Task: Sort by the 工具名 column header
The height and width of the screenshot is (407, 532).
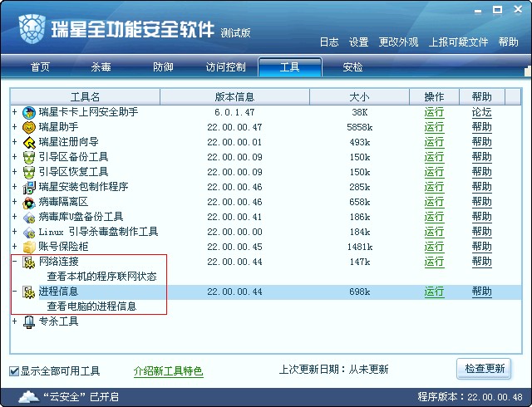Action: click(85, 97)
